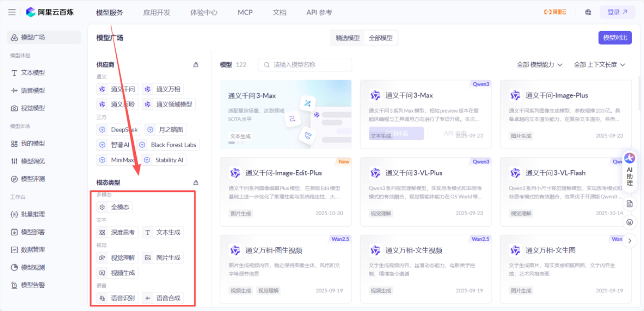The image size is (644, 311).
Task: Select 图片生成 modality filter
Action: (163, 257)
